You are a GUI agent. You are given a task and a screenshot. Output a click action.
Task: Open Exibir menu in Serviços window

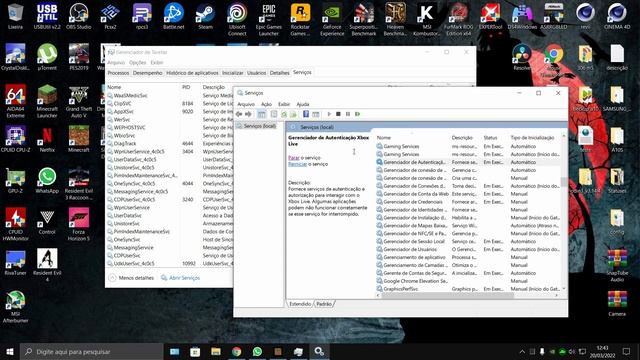284,104
